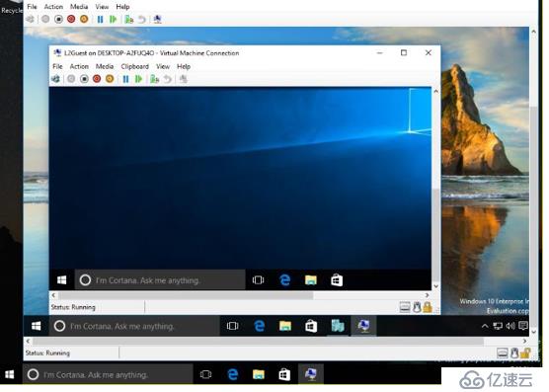Open Action menu in outer VM window
This screenshot has height=392, width=549.
(x=53, y=7)
